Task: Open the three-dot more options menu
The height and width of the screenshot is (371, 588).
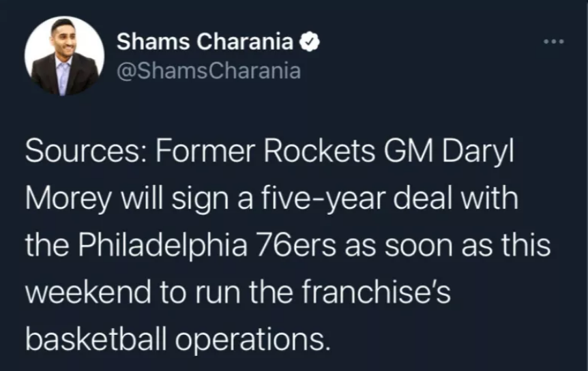Action: (554, 42)
